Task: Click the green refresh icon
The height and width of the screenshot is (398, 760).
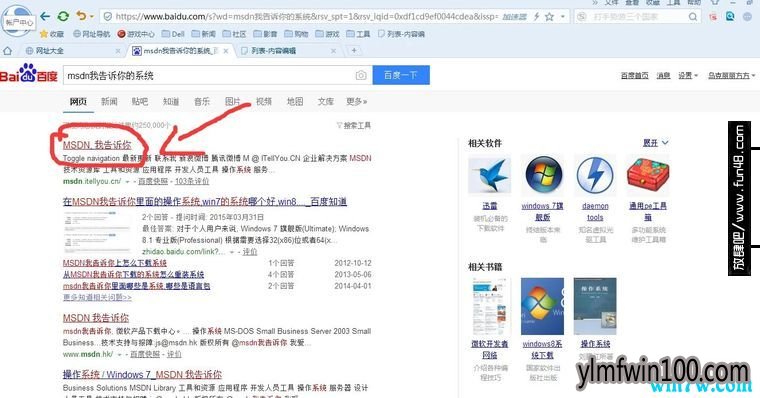Action: tap(63, 16)
